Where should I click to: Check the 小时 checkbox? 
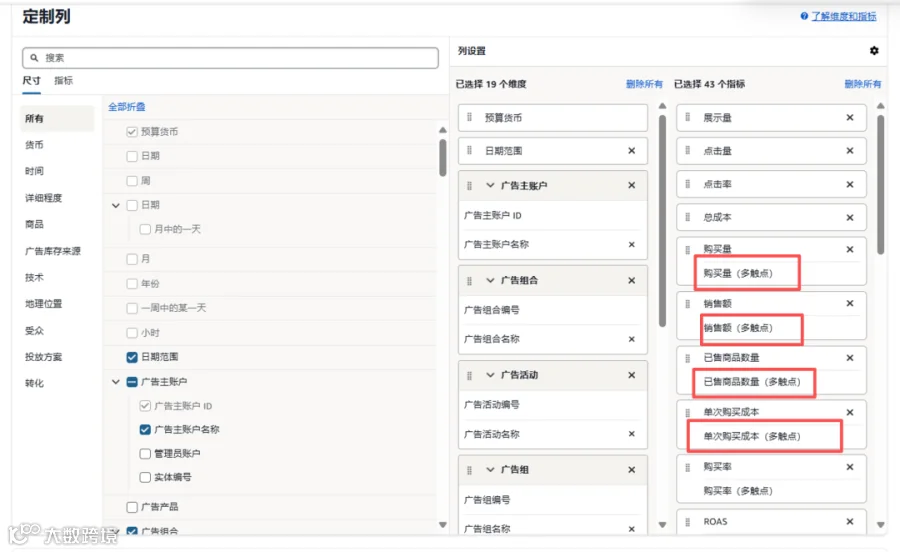coord(132,333)
